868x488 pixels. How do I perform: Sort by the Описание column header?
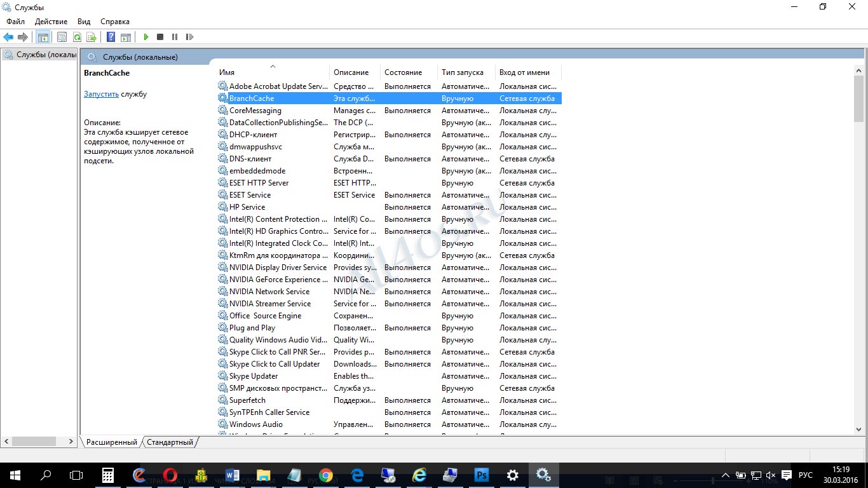point(355,72)
